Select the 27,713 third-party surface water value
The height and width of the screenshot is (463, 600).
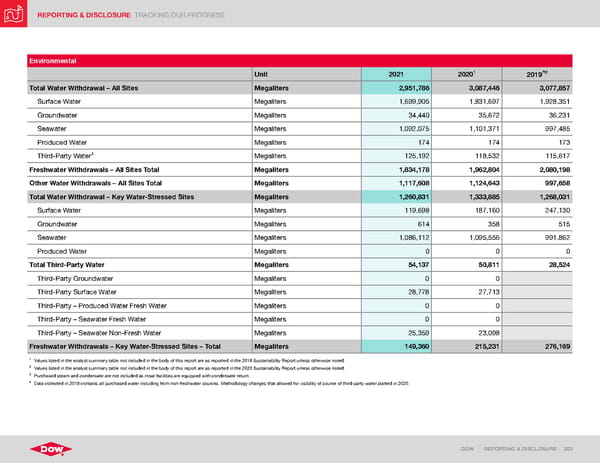pyautogui.click(x=489, y=292)
